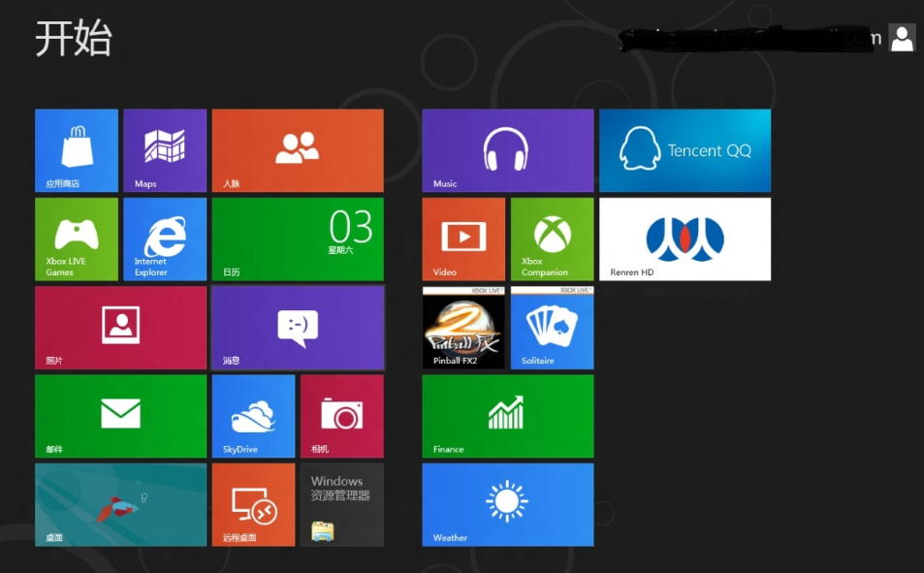
Task: Open the 消息 Messaging tile
Action: 298,328
